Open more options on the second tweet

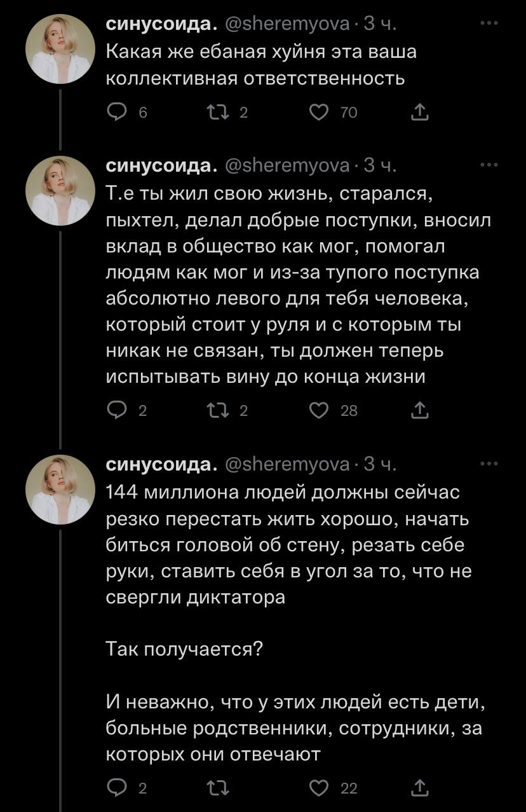point(488,165)
